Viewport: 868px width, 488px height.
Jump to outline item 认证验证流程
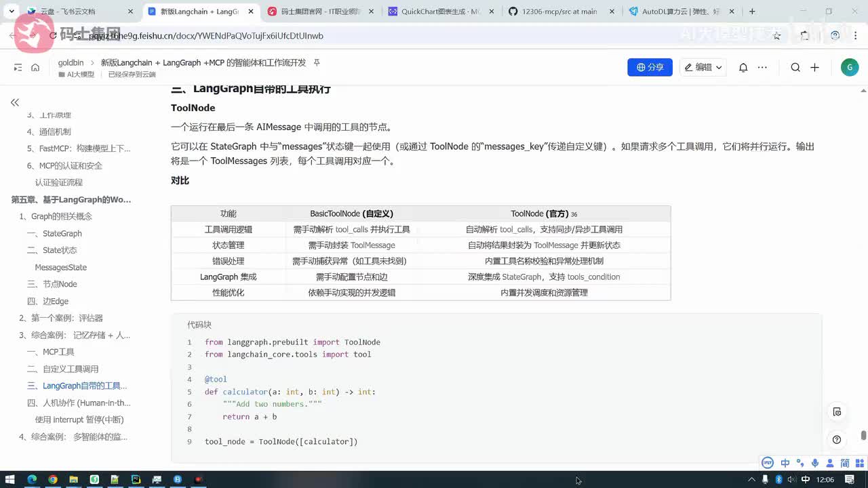coord(59,182)
